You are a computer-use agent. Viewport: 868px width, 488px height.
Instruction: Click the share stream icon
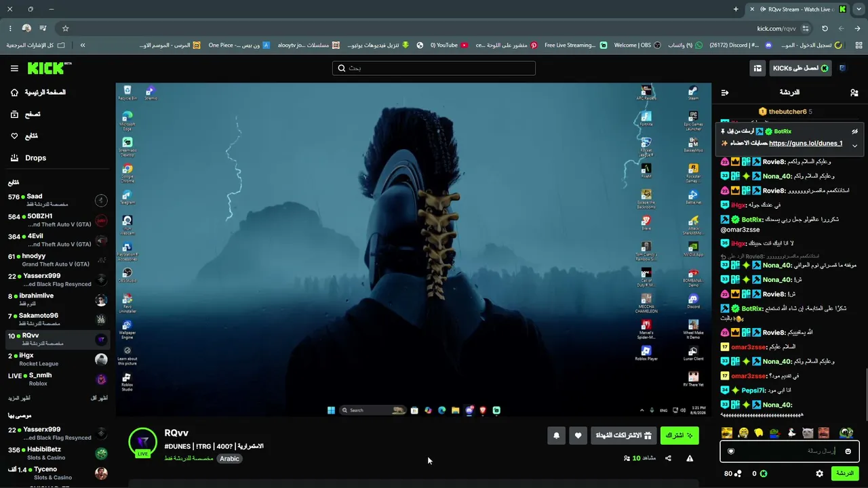tap(668, 458)
